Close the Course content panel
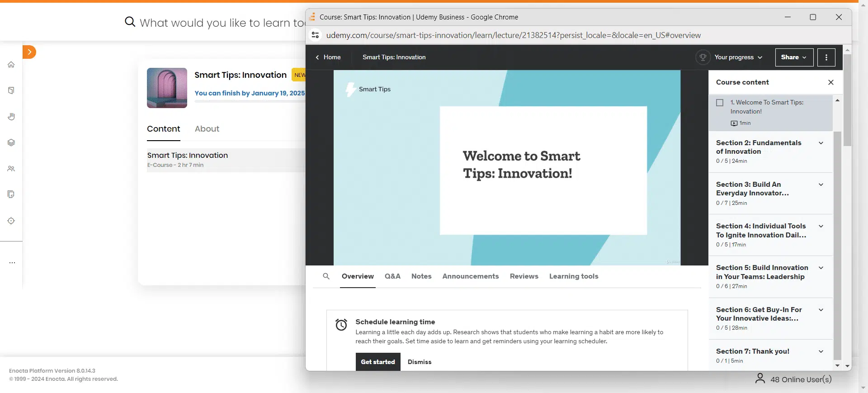868x393 pixels. click(831, 82)
